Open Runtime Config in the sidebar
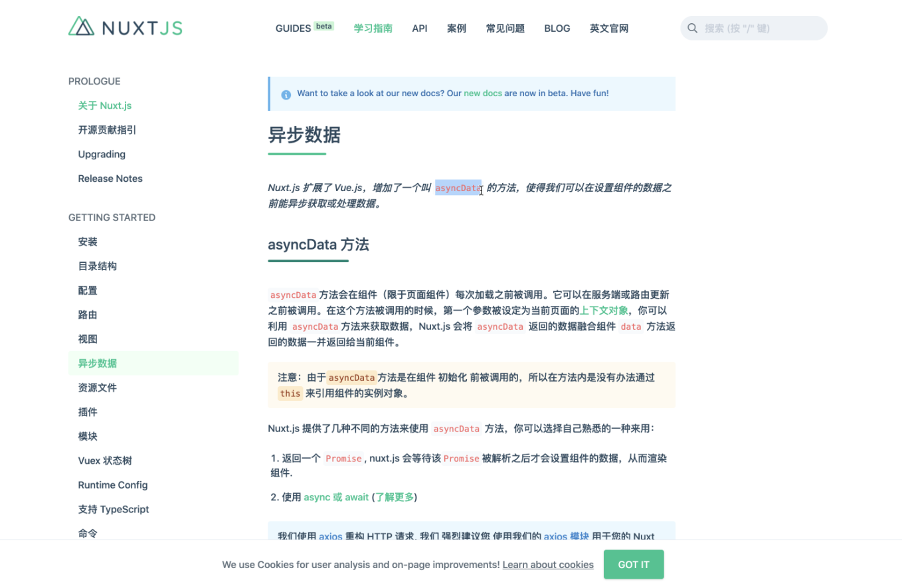 tap(113, 485)
